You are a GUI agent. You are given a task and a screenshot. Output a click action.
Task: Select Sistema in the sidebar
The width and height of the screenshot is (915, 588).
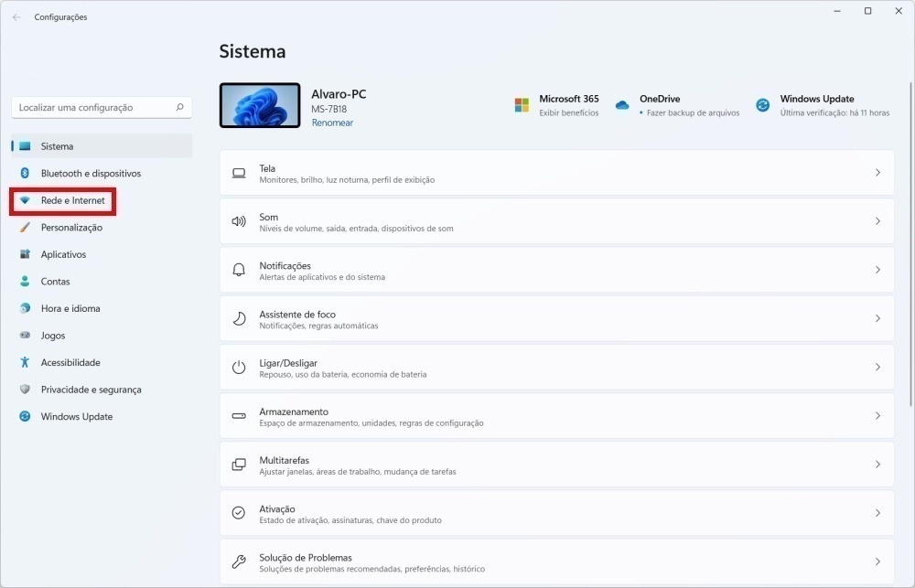(x=102, y=146)
